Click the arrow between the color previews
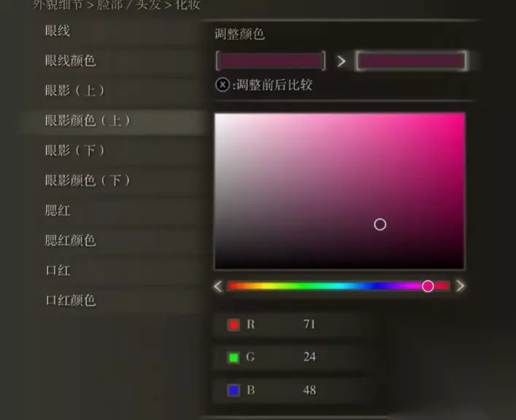516x420 pixels. point(342,61)
